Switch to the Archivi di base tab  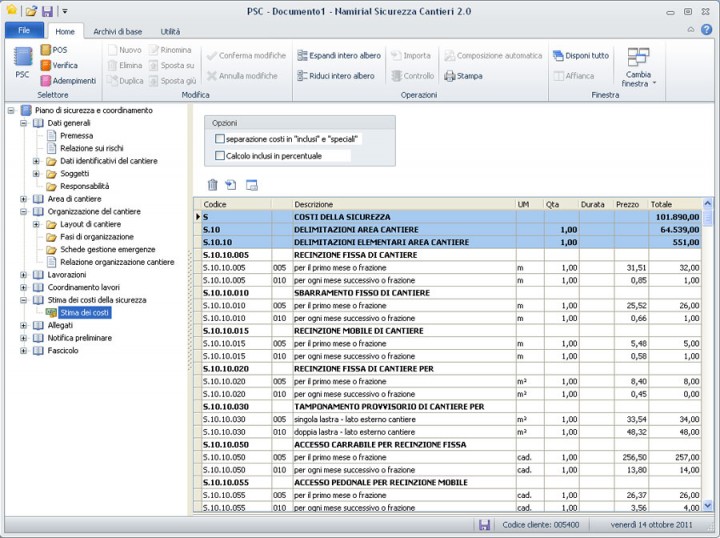[x=117, y=32]
